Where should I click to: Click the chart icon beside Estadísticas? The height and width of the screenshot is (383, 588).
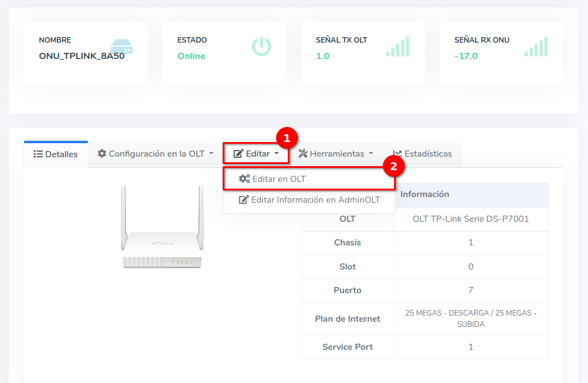[397, 153]
